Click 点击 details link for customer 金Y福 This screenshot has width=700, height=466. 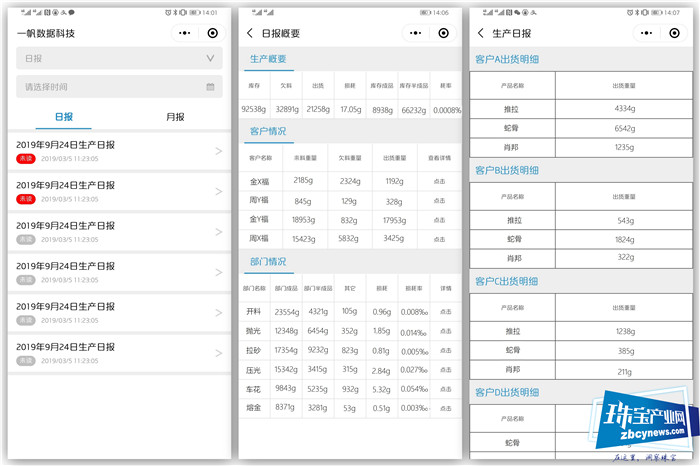pyautogui.click(x=439, y=220)
